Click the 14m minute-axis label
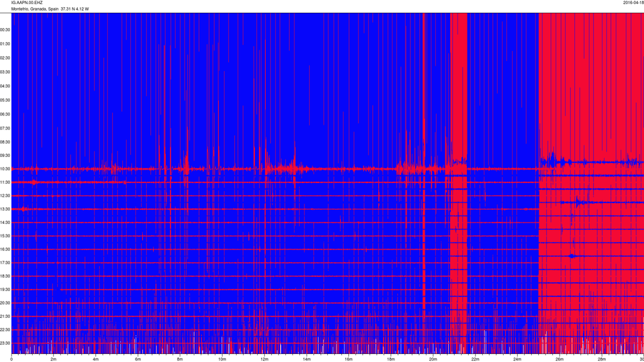 pos(307,359)
